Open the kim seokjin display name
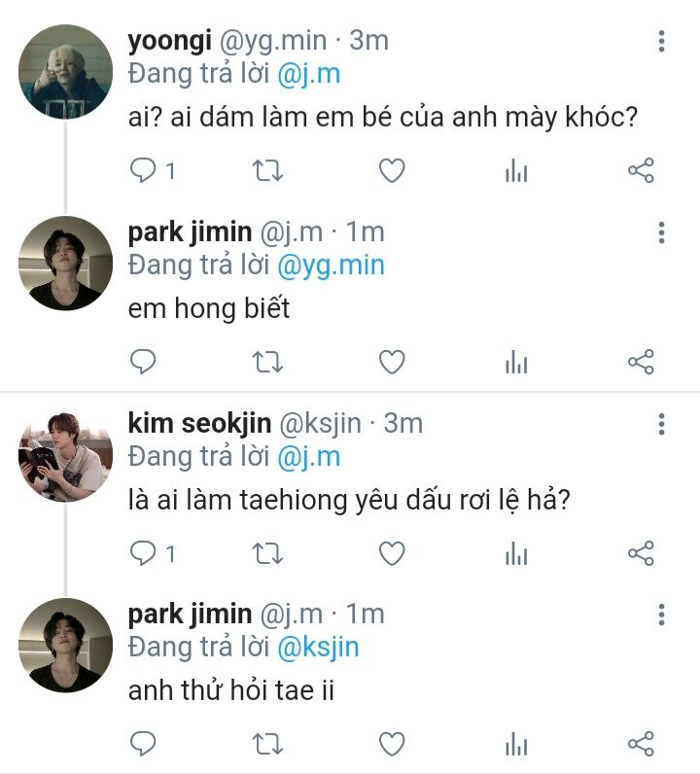Image resolution: width=700 pixels, height=774 pixels. 199,423
